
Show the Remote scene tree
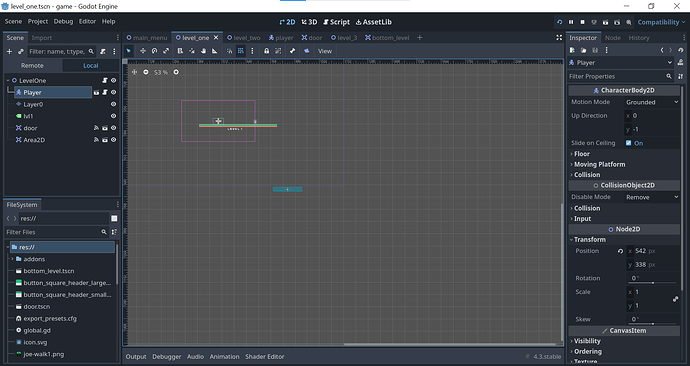[x=32, y=66]
